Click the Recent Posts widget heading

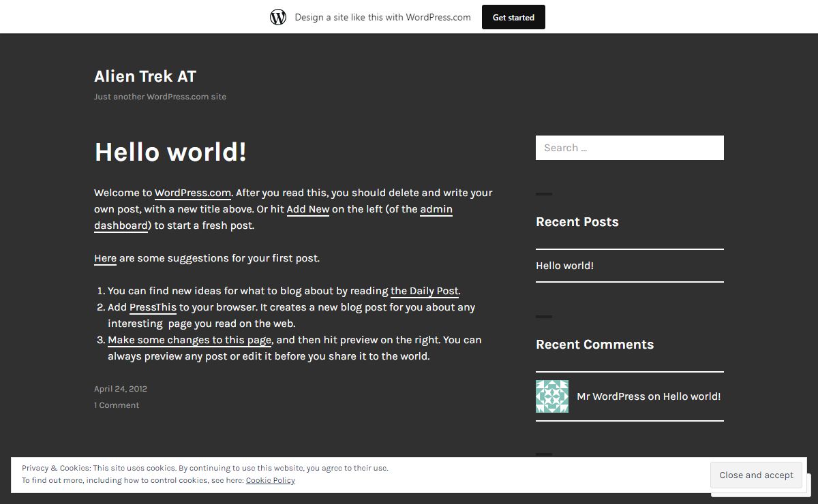577,222
